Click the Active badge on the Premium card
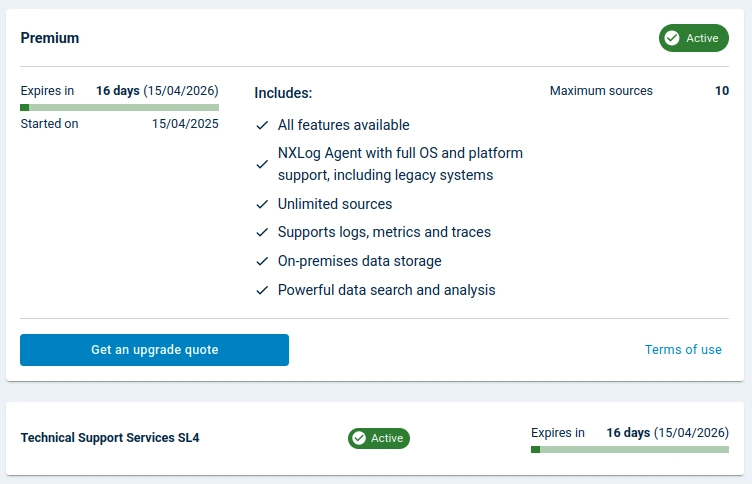Viewport: 752px width, 484px height. 693,38
